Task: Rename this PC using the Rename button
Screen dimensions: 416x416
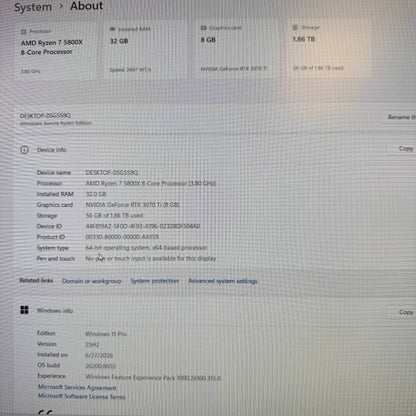Action: point(401,117)
